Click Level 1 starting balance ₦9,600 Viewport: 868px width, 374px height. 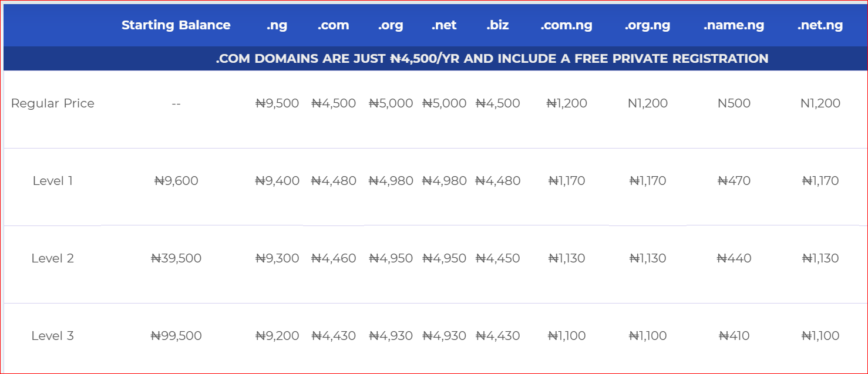176,181
